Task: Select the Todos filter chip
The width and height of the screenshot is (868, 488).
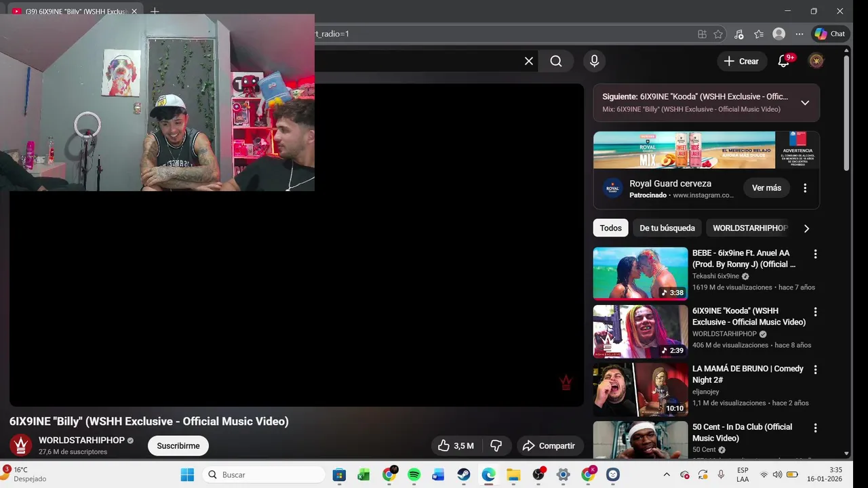Action: coord(610,228)
